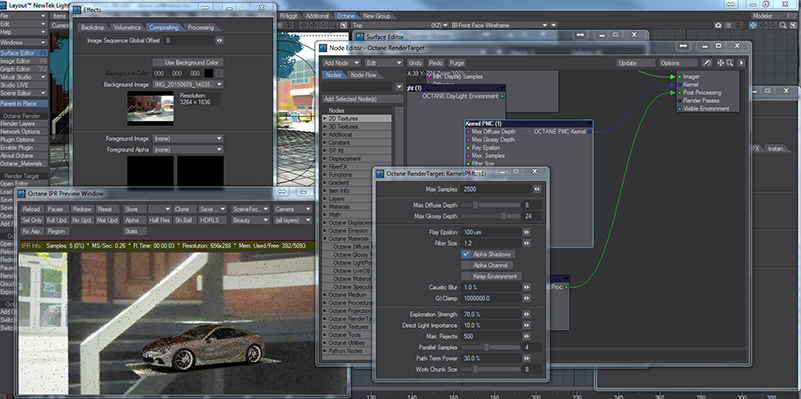
Task: Click the Ray Epsilon envelope icon
Action: (526, 232)
